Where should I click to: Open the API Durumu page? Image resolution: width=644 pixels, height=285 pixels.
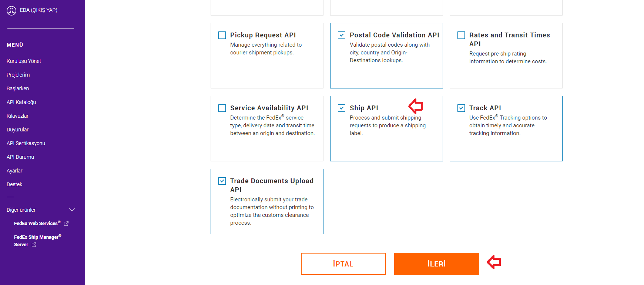pos(20,157)
